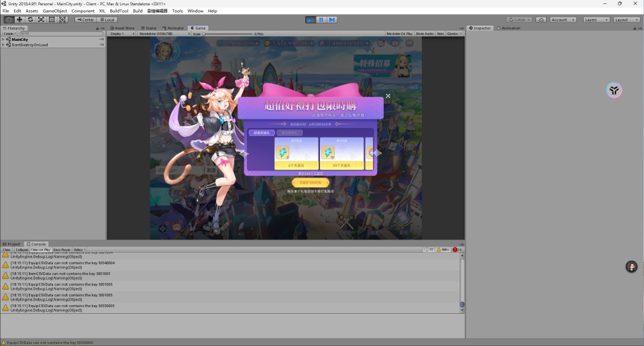
Task: Stop play mode with Play button
Action: 311,19
